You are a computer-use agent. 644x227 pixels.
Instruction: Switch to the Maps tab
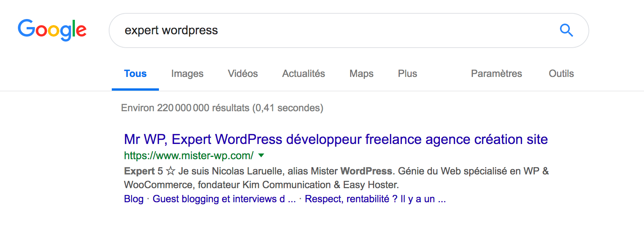361,74
